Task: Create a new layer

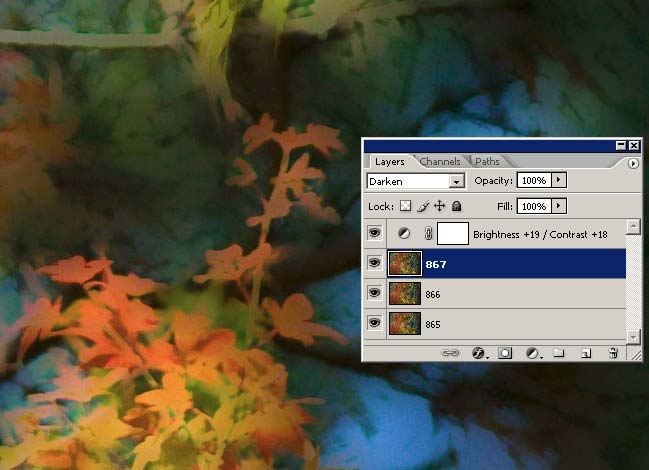Action: tap(586, 353)
